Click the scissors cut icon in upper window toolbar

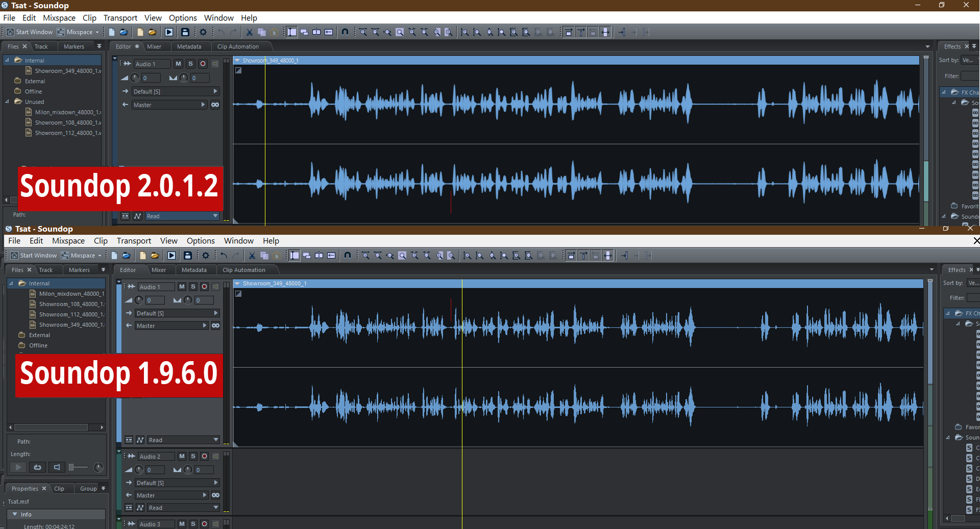(250, 32)
